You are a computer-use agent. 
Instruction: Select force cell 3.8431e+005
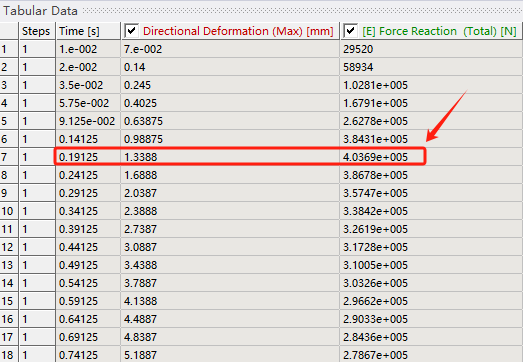point(432,139)
